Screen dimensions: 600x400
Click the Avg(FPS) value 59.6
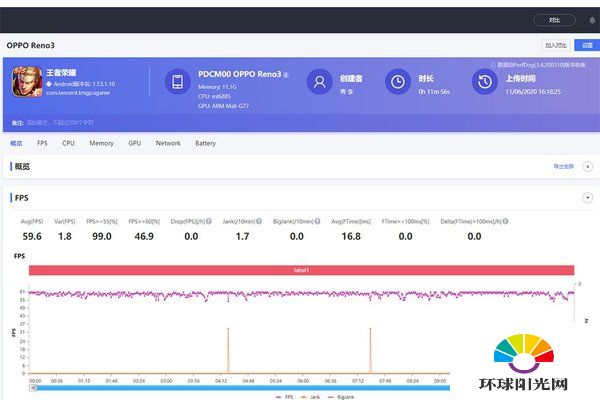click(32, 236)
